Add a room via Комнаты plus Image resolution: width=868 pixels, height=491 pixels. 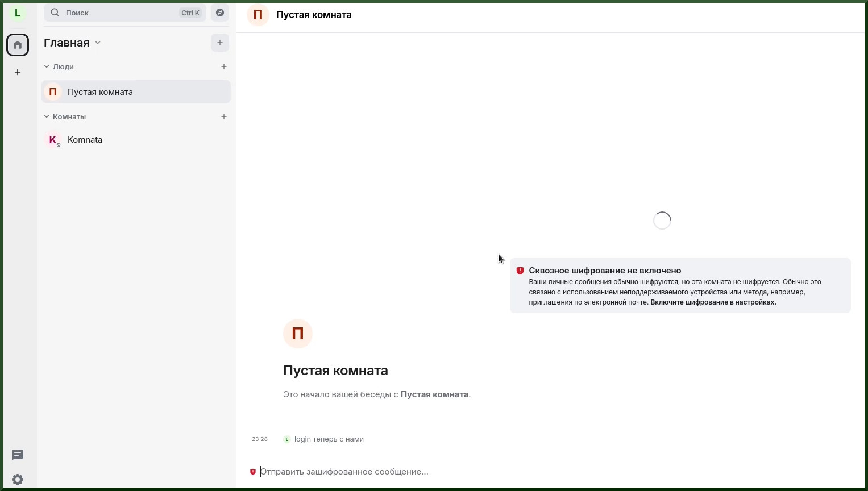click(x=224, y=116)
